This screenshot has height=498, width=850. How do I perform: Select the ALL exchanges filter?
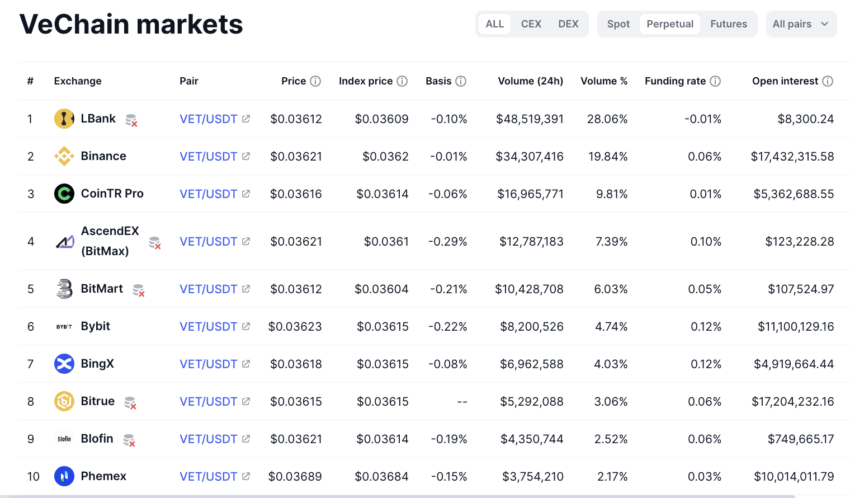494,24
